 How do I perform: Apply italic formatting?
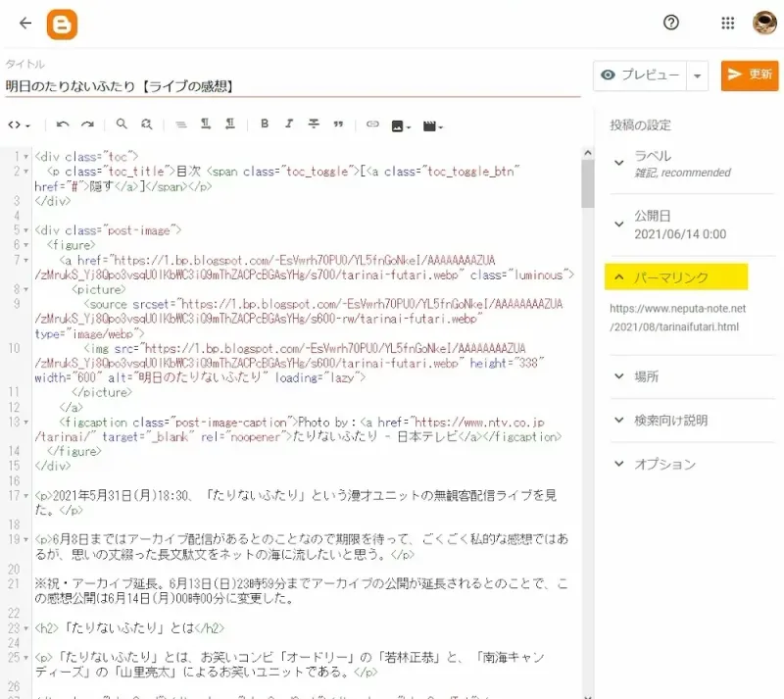pyautogui.click(x=289, y=125)
